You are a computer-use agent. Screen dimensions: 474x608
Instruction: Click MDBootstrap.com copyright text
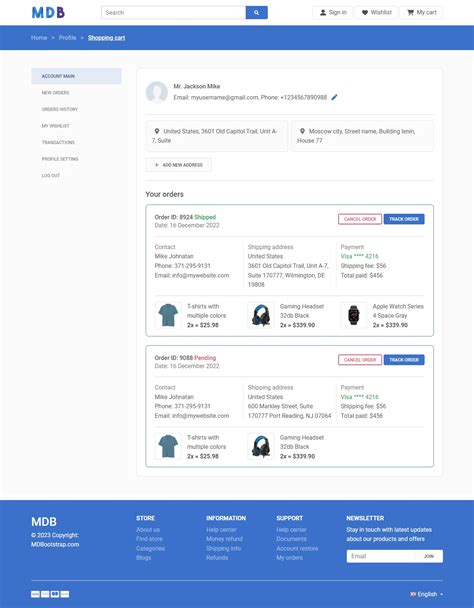click(x=55, y=544)
